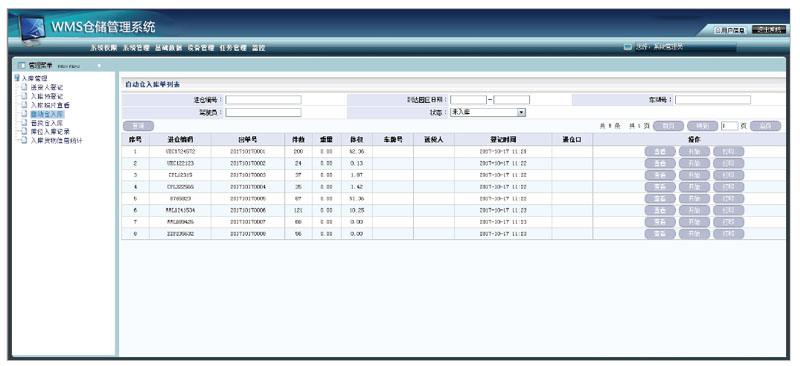
Task: Open the 系统权限 menu
Action: click(x=104, y=48)
